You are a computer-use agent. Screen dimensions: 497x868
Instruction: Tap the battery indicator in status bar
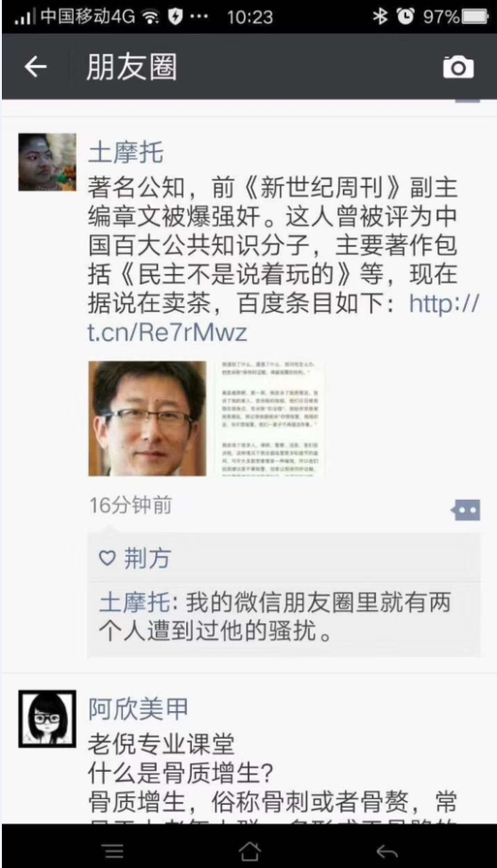[x=475, y=17]
